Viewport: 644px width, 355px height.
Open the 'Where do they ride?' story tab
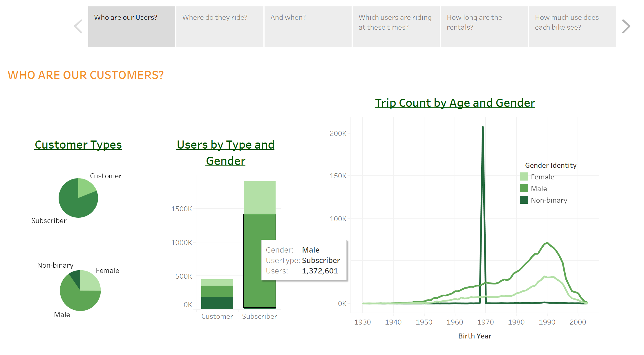point(219,26)
